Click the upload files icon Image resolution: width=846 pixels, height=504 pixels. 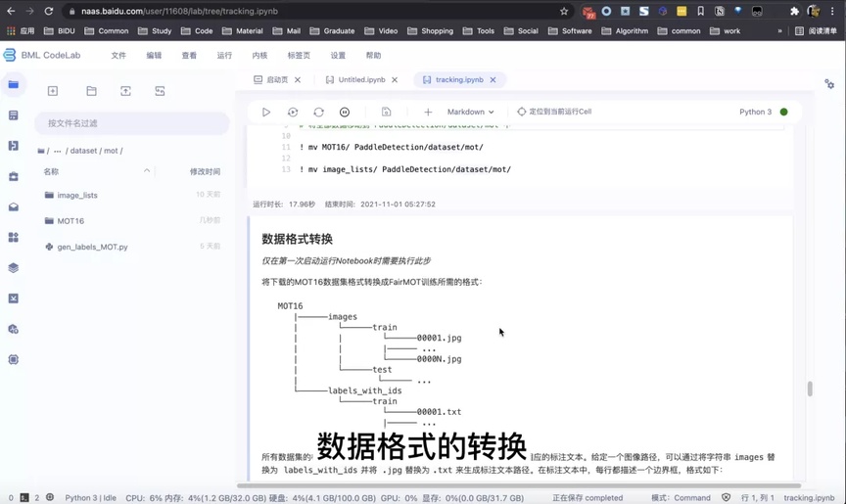pyautogui.click(x=125, y=91)
